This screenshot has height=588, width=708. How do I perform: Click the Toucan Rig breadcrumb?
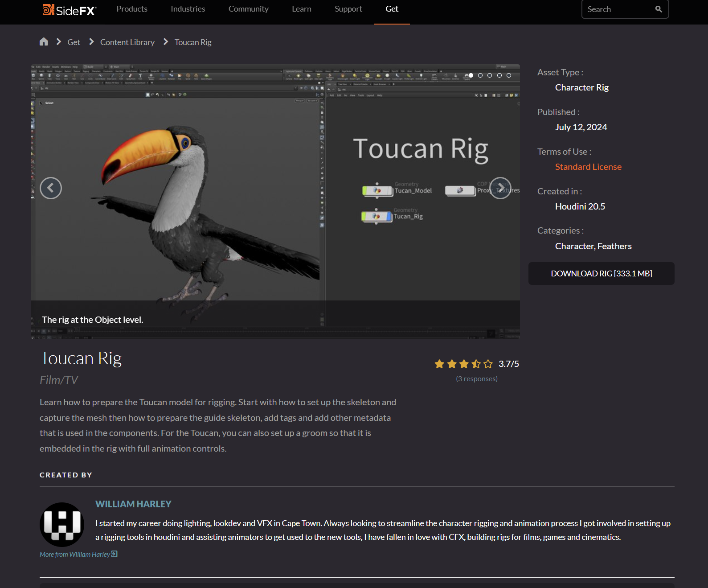(193, 42)
